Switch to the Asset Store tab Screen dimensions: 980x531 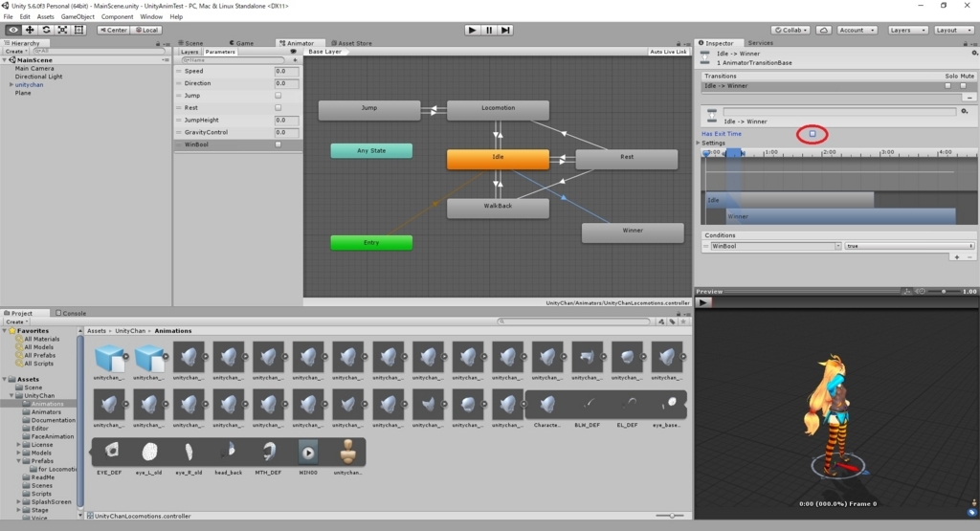pos(351,43)
